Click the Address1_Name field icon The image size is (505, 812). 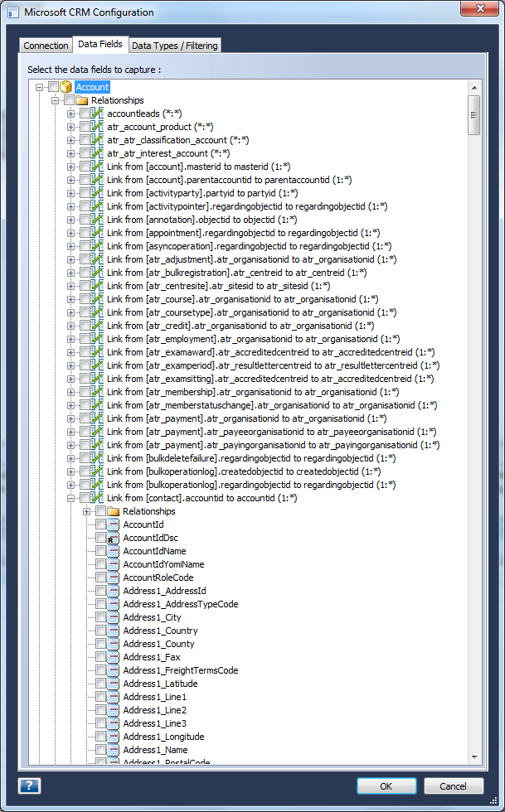[114, 750]
